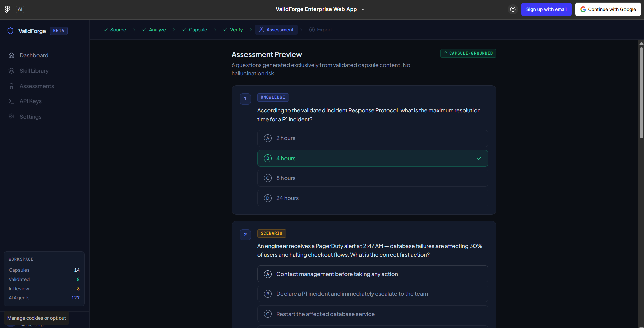
Task: Click the AI badge icon
Action: tap(20, 9)
